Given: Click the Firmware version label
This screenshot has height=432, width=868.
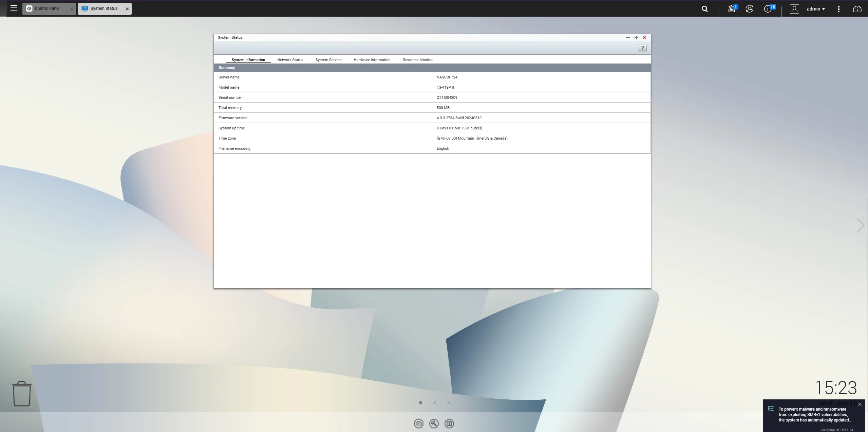Looking at the screenshot, I should (x=233, y=118).
